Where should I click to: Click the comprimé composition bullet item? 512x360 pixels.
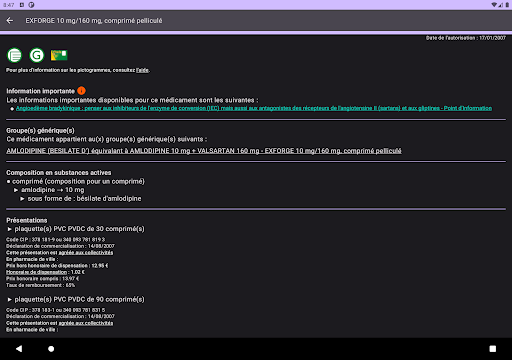(x=76, y=181)
